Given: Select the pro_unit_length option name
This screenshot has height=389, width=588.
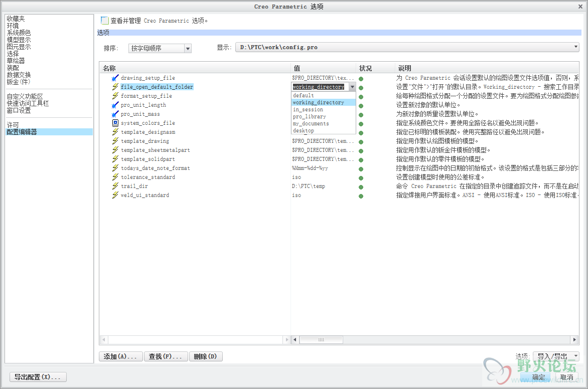Looking at the screenshot, I should click(x=143, y=105).
